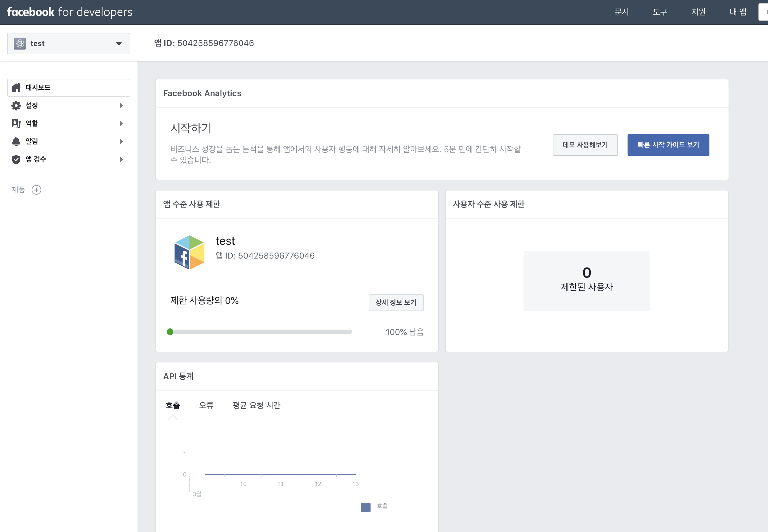The height and width of the screenshot is (532, 768).
Task: Click the test app atom icon
Action: [x=20, y=44]
